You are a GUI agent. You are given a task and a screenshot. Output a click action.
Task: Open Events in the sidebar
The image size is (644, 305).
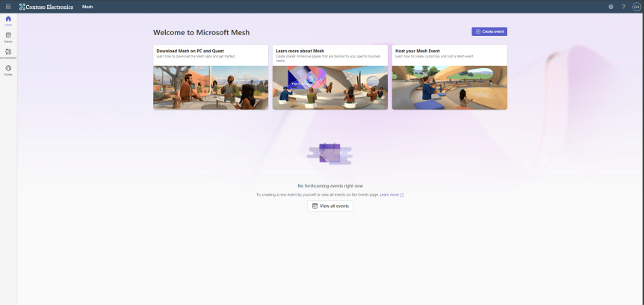(8, 37)
